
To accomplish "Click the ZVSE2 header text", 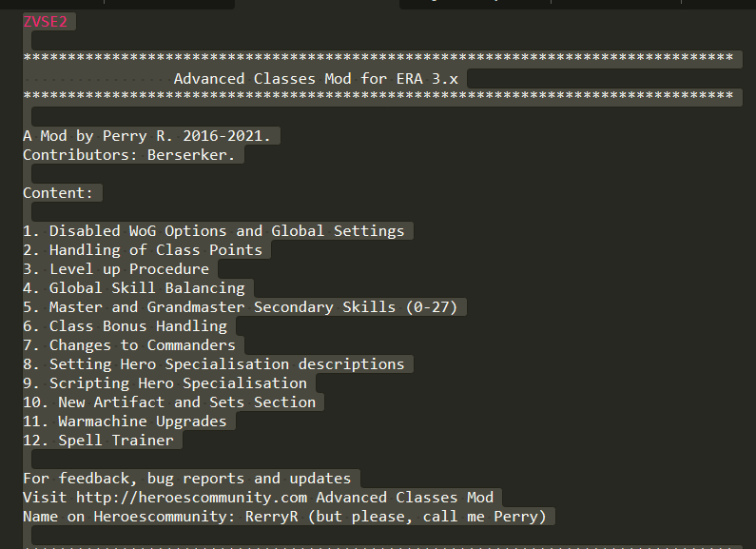I will (x=46, y=22).
